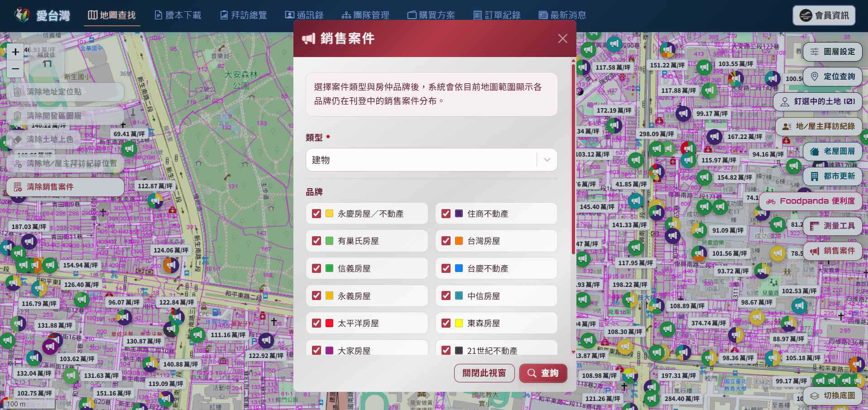The width and height of the screenshot is (868, 410).
Task: Click the 圖層設定 sliders icon
Action: [815, 52]
